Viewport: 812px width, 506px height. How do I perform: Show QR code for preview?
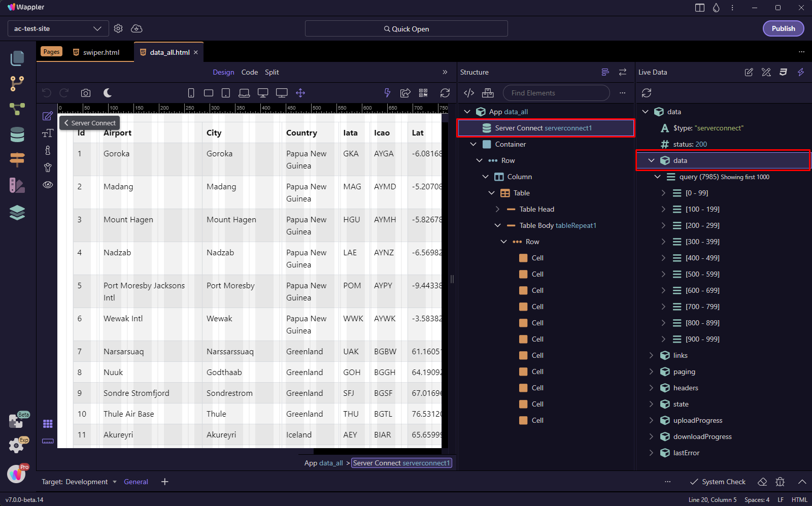(x=423, y=93)
